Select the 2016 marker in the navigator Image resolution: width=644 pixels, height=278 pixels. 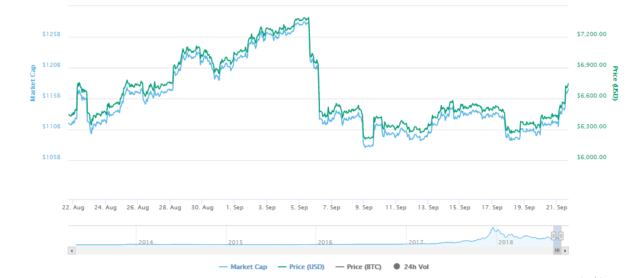(325, 243)
